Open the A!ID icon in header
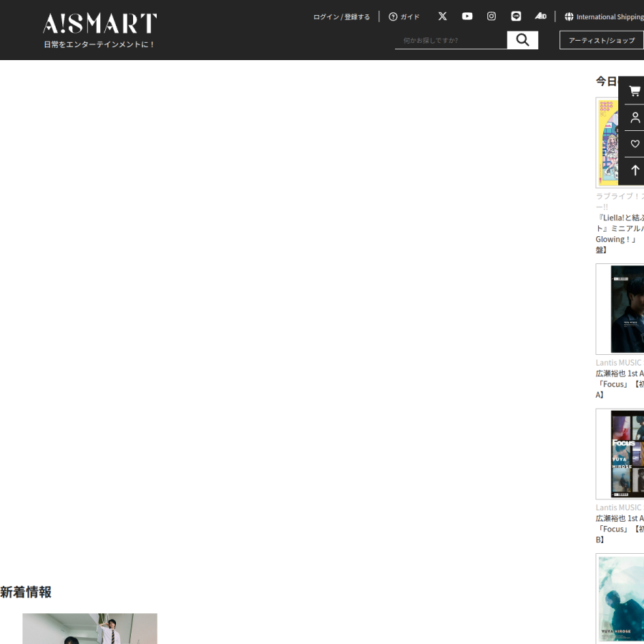 tap(540, 16)
